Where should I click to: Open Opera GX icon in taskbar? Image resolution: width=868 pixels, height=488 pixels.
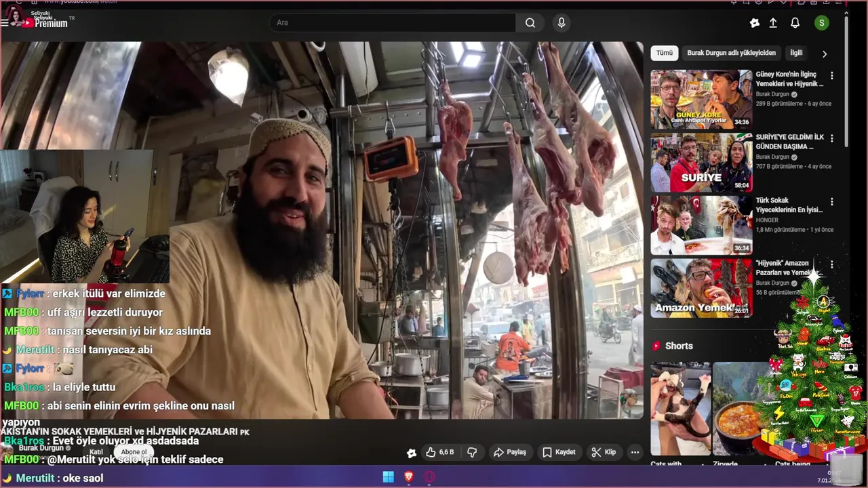click(429, 477)
